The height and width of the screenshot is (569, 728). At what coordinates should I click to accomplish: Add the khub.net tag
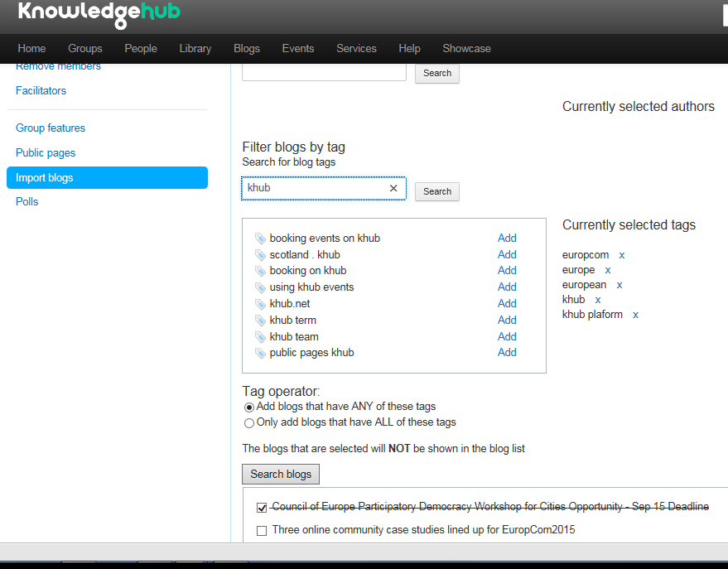pyautogui.click(x=507, y=303)
